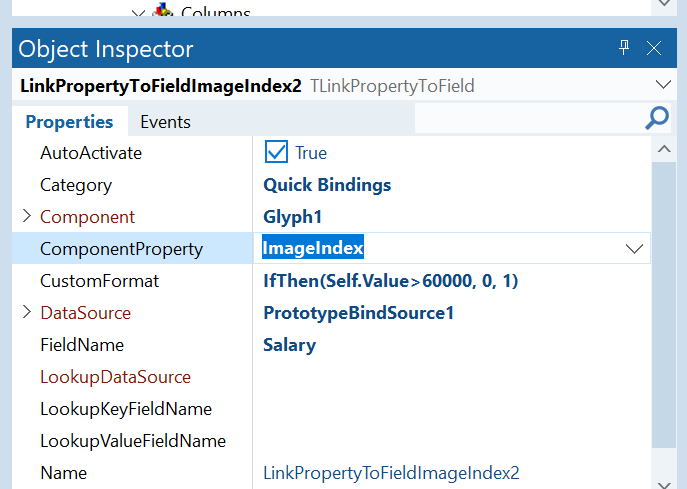The image size is (687, 489).
Task: Select the CustomFormat property row
Action: (99, 281)
